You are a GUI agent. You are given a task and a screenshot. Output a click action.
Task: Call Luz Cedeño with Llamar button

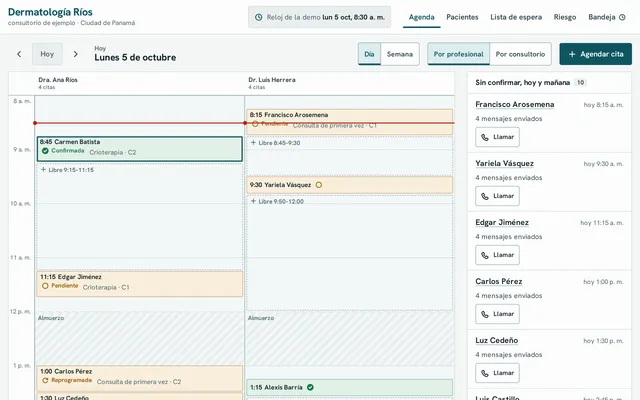click(497, 373)
